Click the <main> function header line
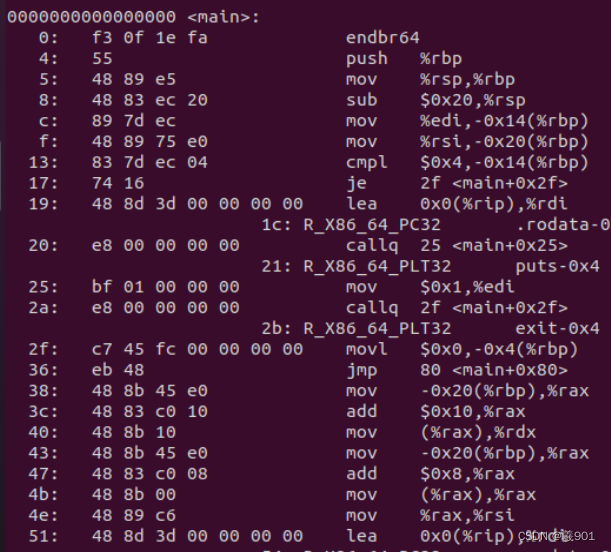 click(133, 17)
